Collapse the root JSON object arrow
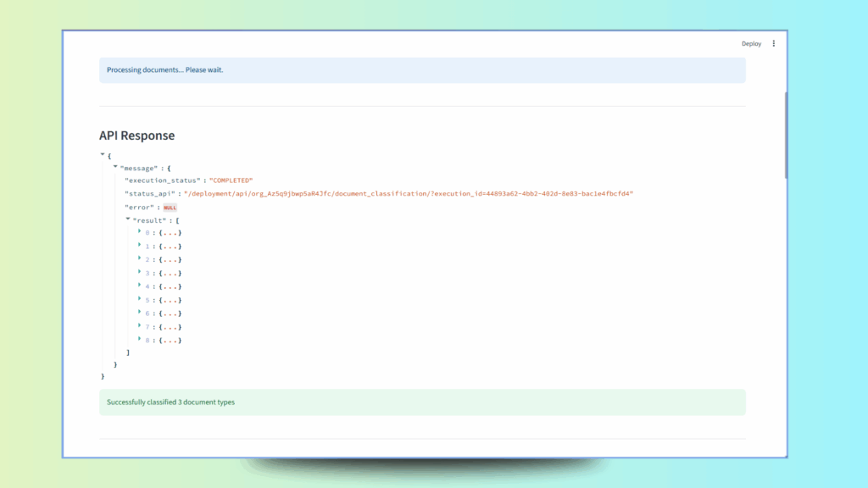Screen dimensions: 868x488 (x=103, y=155)
